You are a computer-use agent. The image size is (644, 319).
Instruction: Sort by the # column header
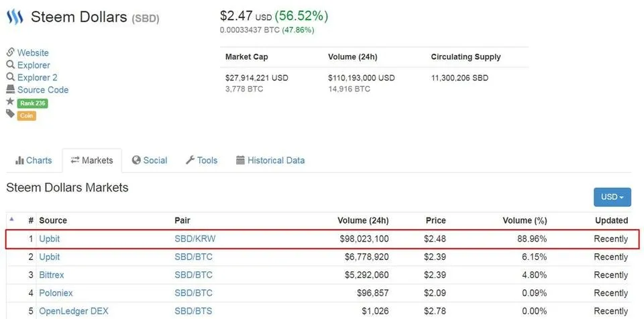(31, 220)
